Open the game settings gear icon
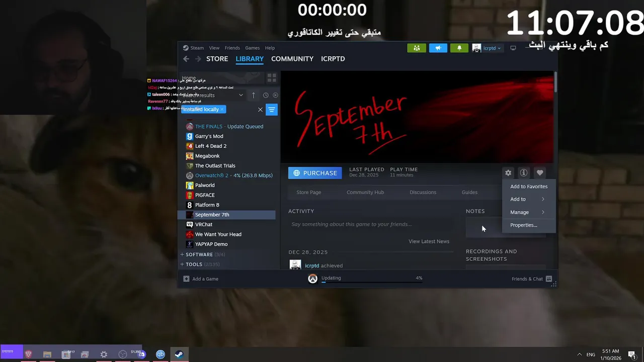644x362 pixels. pos(508,172)
